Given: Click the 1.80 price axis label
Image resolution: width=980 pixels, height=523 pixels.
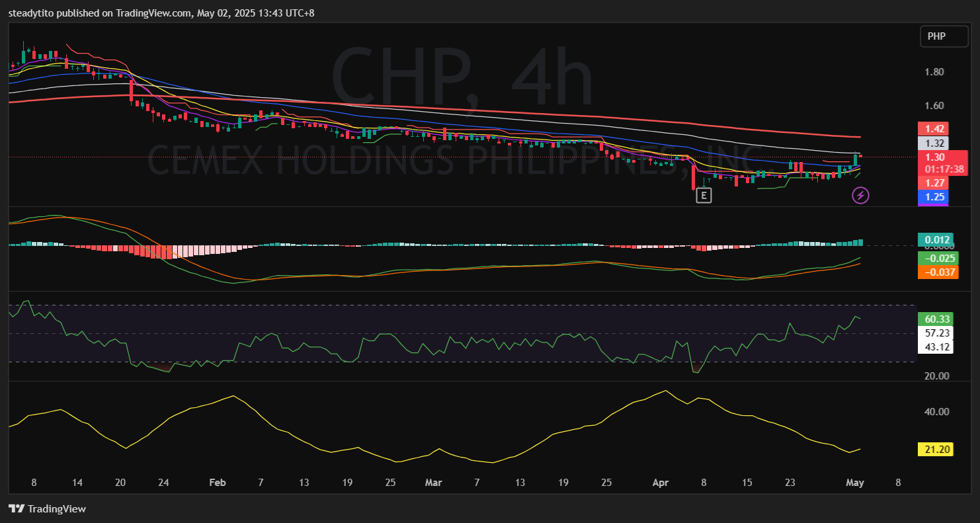Looking at the screenshot, I should (934, 72).
